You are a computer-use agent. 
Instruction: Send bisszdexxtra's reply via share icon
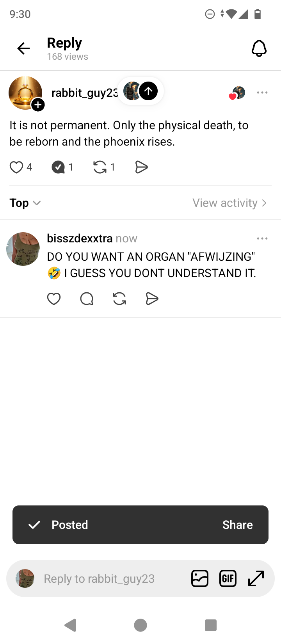coord(152,299)
